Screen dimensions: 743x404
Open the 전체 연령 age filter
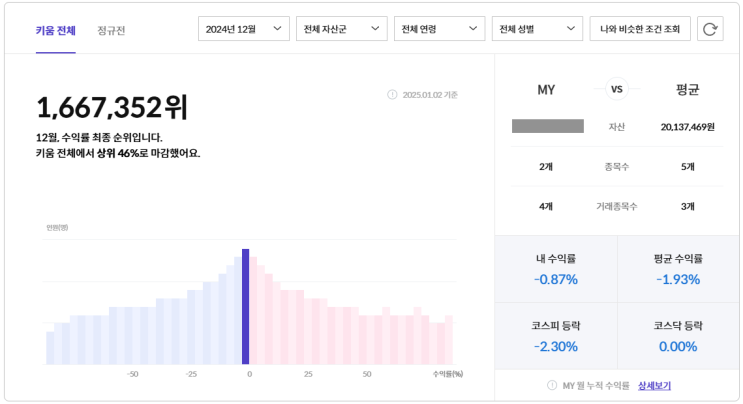click(440, 29)
